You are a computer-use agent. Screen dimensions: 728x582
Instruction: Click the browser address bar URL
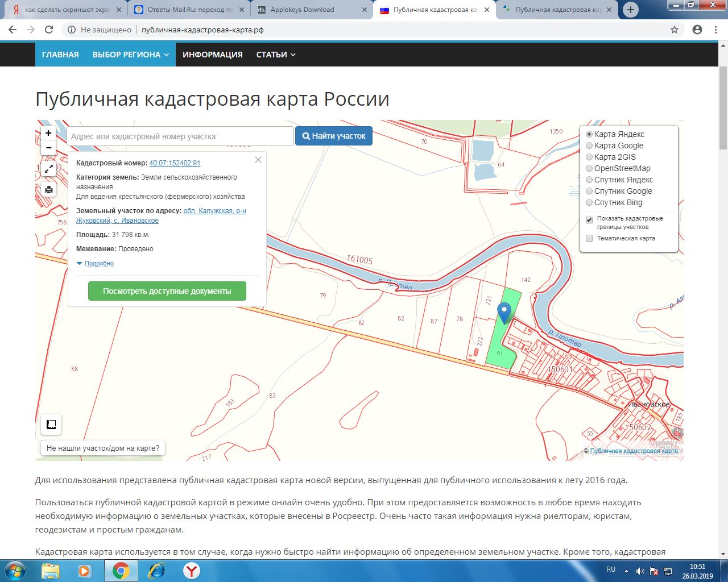[202, 30]
